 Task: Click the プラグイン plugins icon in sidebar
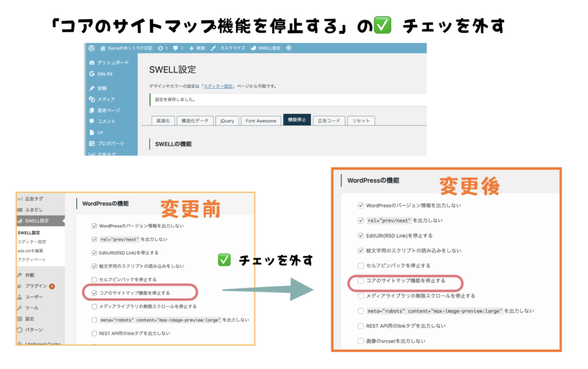coord(20,286)
